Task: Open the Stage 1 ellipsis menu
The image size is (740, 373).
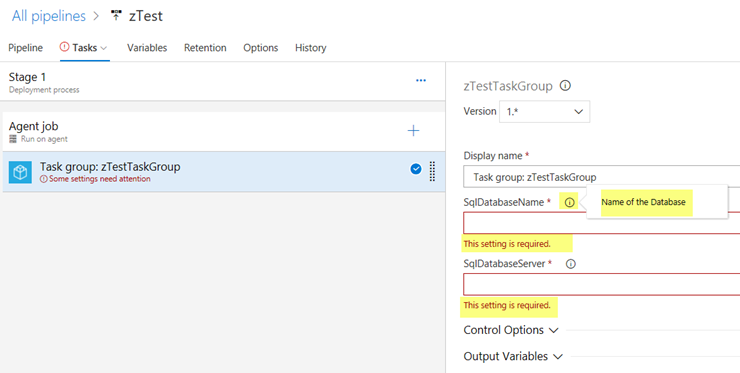Action: pyautogui.click(x=421, y=81)
